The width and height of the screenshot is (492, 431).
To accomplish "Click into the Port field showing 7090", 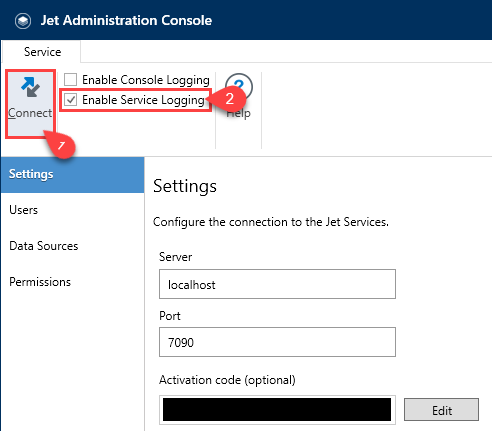I will coord(277,342).
